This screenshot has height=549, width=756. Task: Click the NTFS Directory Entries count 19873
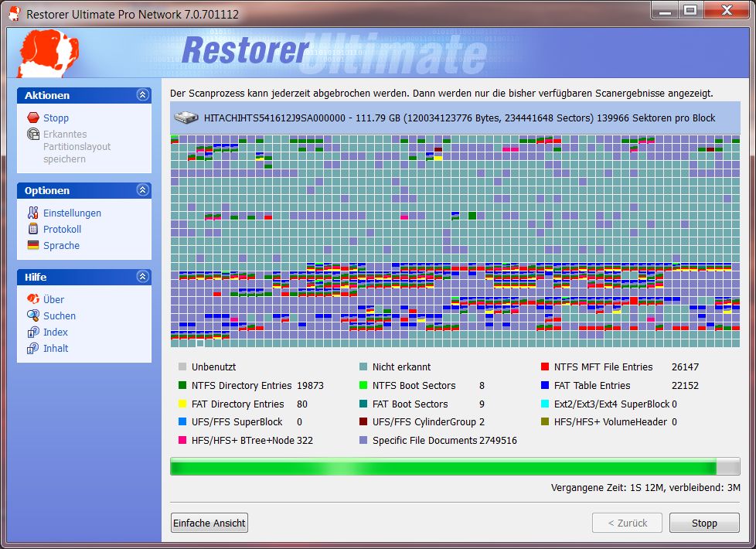[x=310, y=385]
